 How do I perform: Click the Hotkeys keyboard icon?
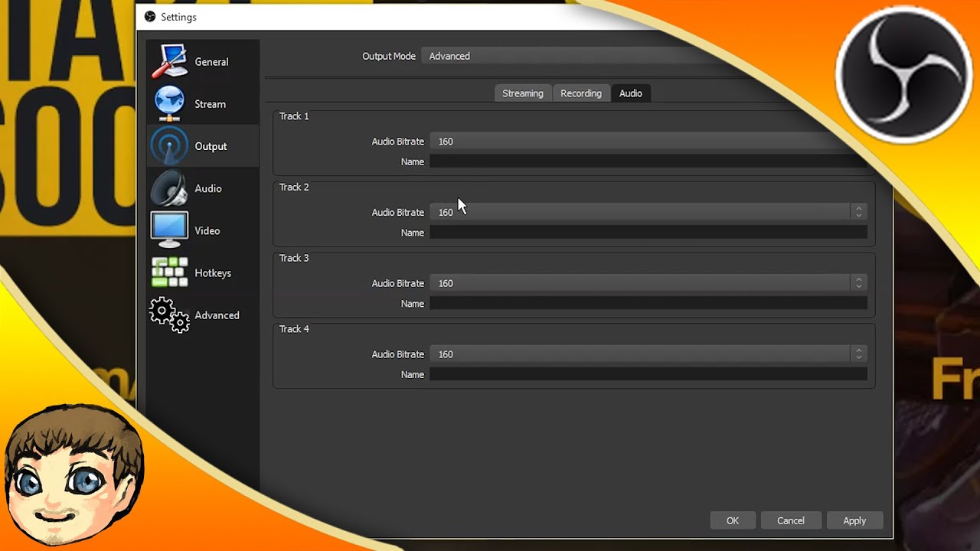click(x=169, y=272)
